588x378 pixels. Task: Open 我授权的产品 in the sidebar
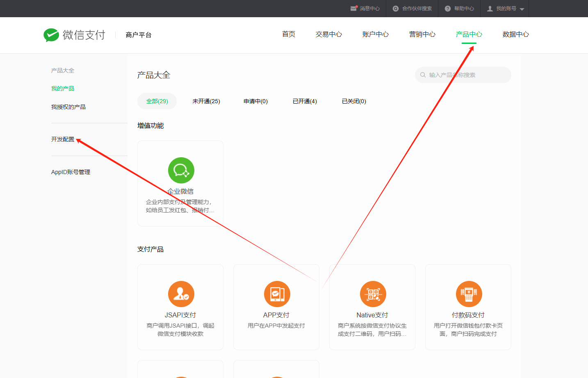click(68, 107)
